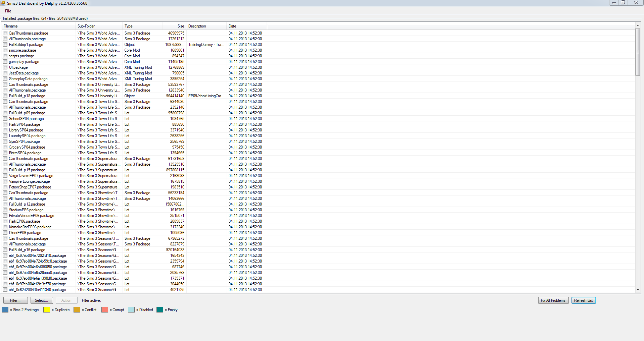
Task: Select the PotionShopEP07.package checkbox
Action: coord(5,187)
